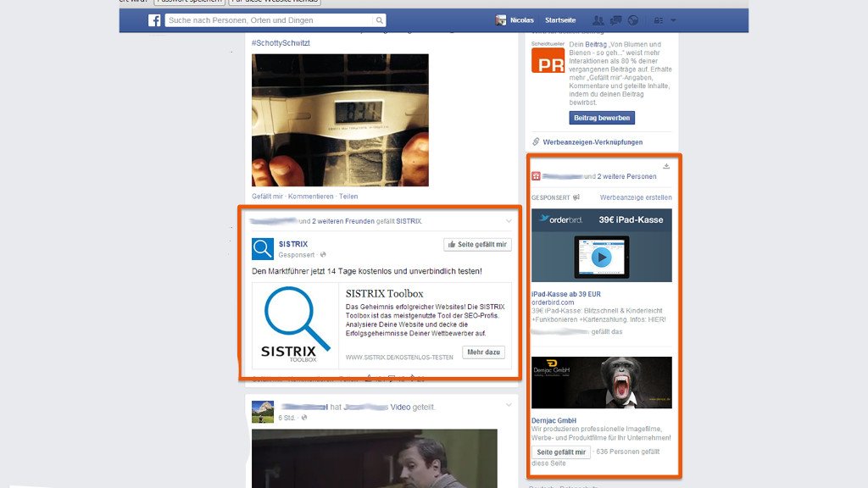Open the bathroom scale photo
This screenshot has width=868, height=488.
click(340, 120)
